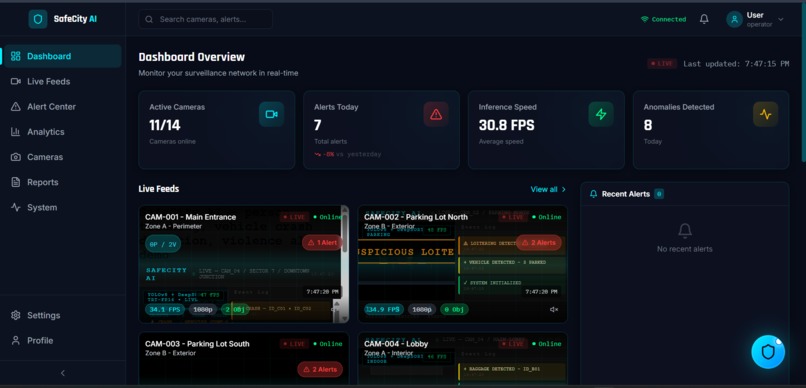The width and height of the screenshot is (806, 388).
Task: Open the Reports page
Action: [x=63, y=182]
